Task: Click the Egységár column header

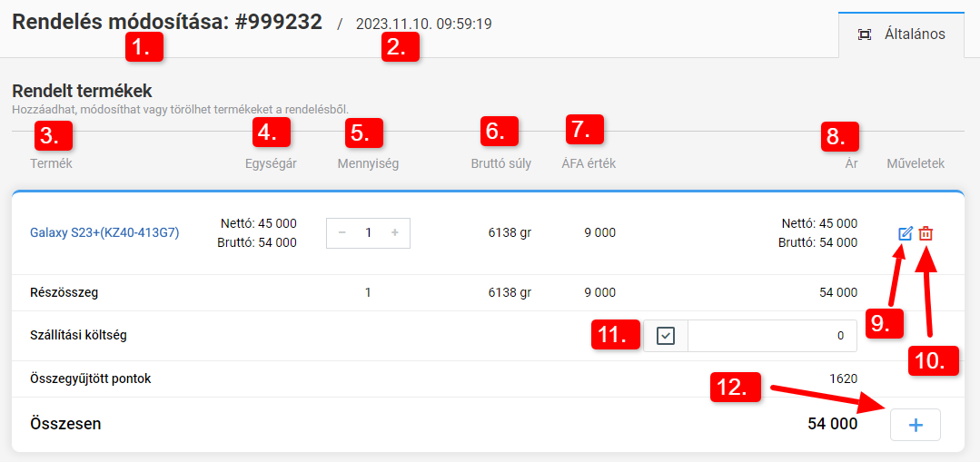Action: point(271,164)
